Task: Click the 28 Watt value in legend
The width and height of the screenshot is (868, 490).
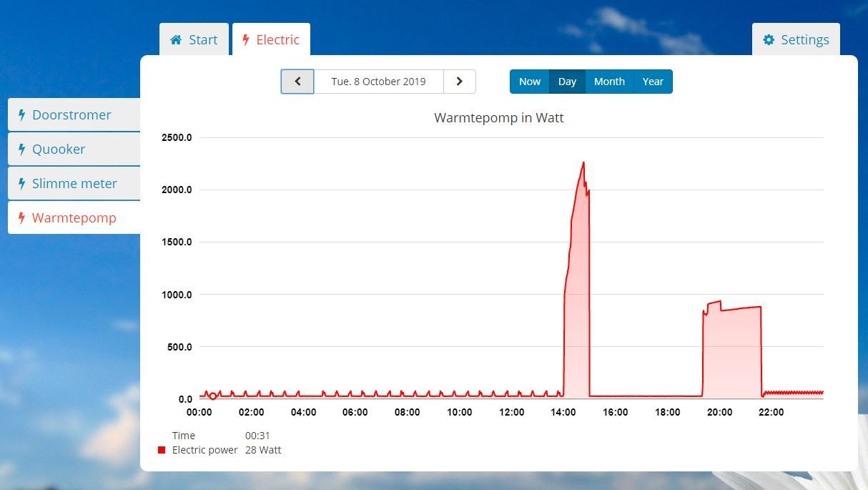Action: point(263,450)
